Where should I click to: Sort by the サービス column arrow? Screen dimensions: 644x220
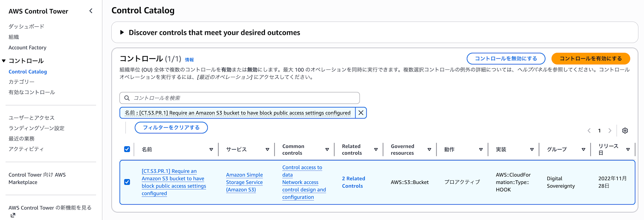267,149
